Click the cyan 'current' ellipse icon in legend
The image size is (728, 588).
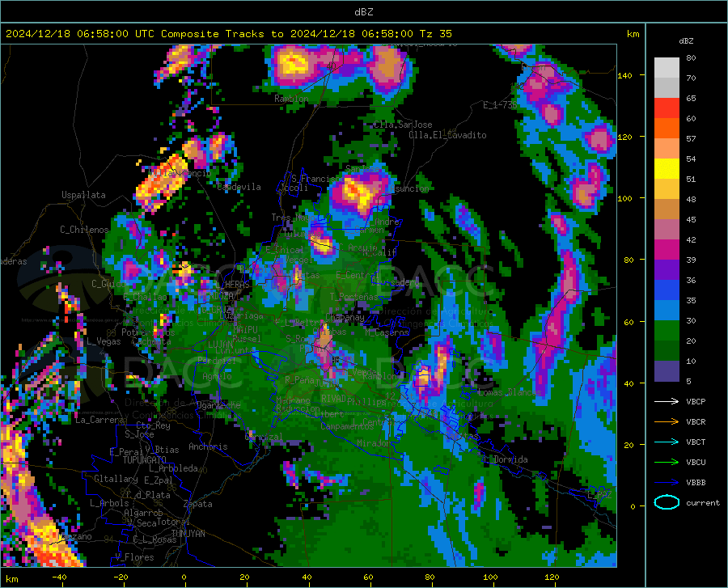click(x=667, y=502)
